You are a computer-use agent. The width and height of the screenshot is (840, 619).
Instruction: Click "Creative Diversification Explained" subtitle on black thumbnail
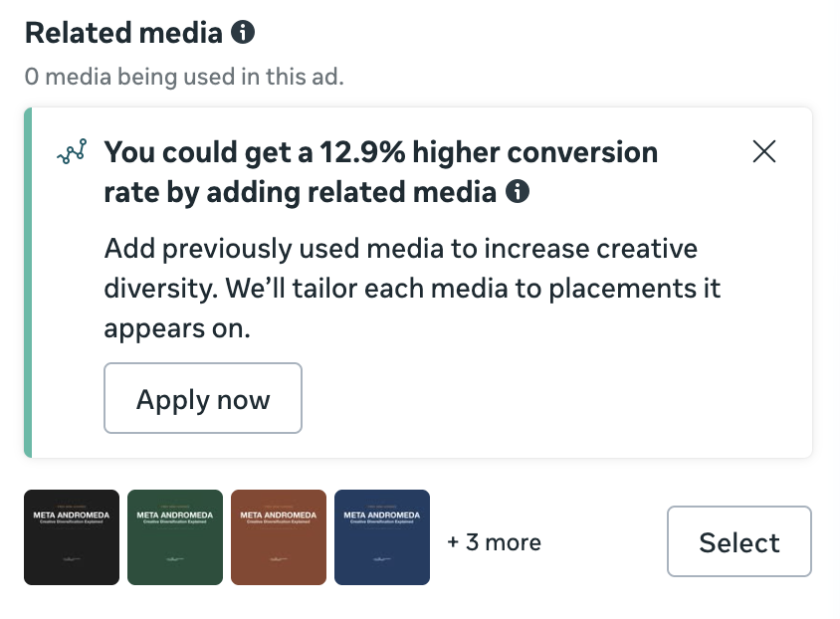pos(72,522)
